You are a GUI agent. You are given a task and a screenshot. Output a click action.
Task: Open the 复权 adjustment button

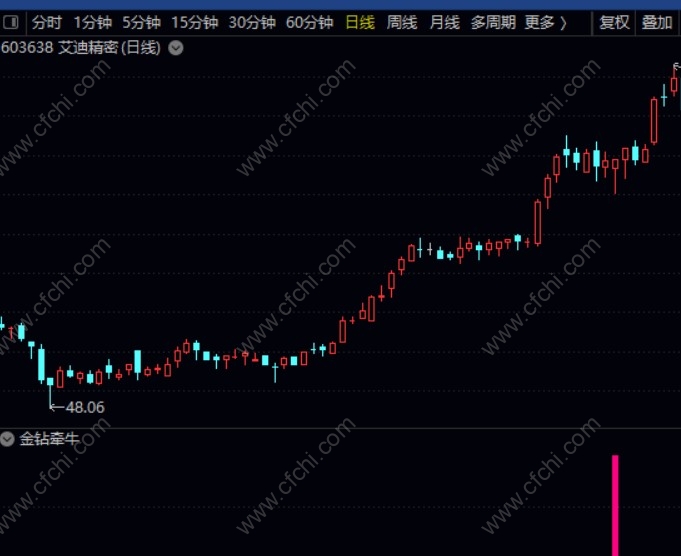[x=614, y=22]
